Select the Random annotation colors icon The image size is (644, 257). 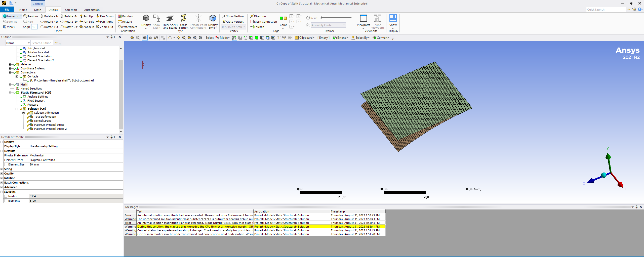click(x=120, y=16)
